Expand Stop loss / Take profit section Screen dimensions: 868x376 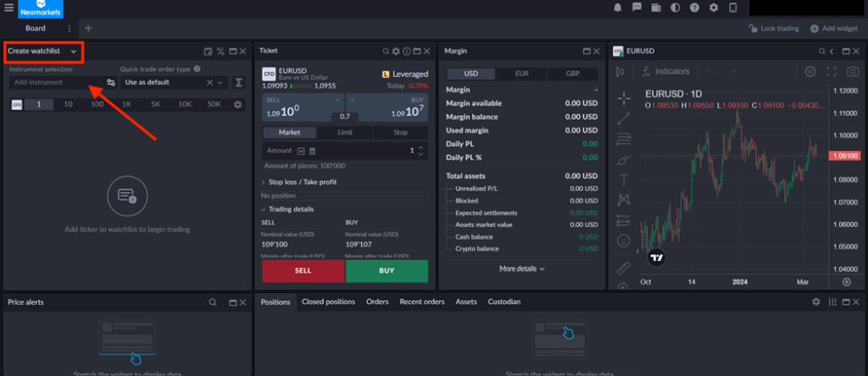[x=302, y=182]
